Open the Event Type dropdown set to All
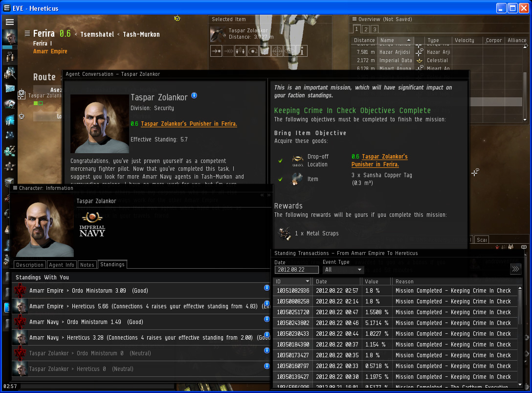The width and height of the screenshot is (532, 393). pos(343,270)
